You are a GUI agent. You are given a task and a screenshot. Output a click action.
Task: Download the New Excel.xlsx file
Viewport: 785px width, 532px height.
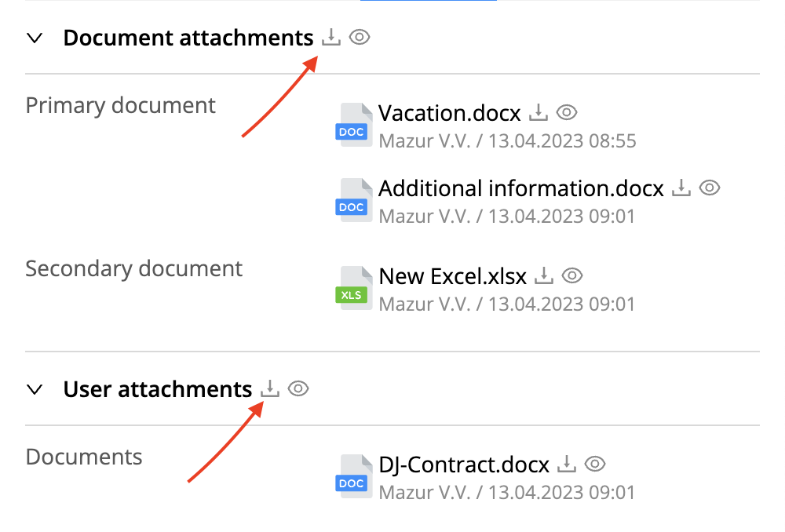click(x=544, y=275)
